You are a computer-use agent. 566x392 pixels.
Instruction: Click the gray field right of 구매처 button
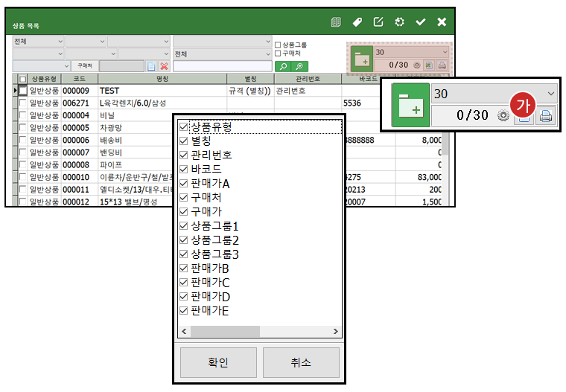[121, 66]
